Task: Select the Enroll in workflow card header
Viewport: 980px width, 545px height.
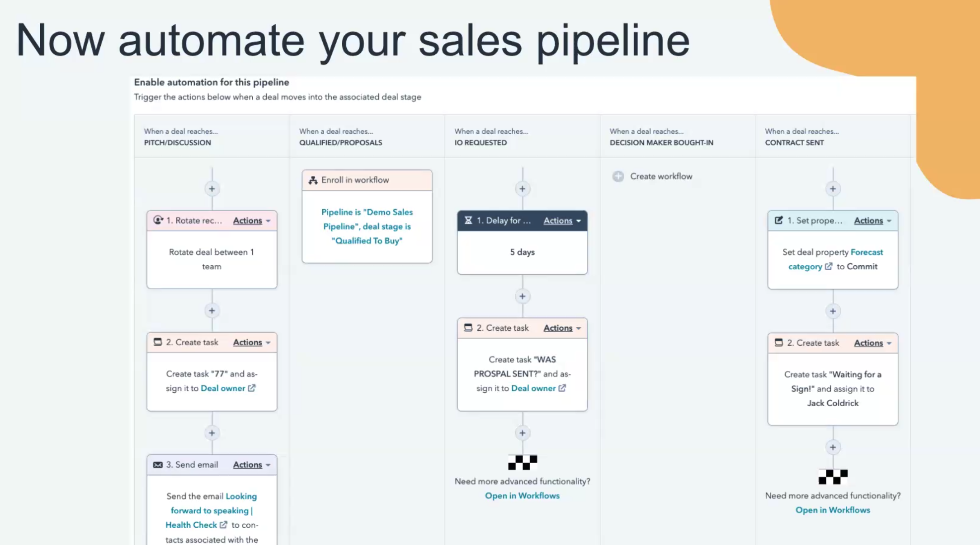Action: point(367,180)
